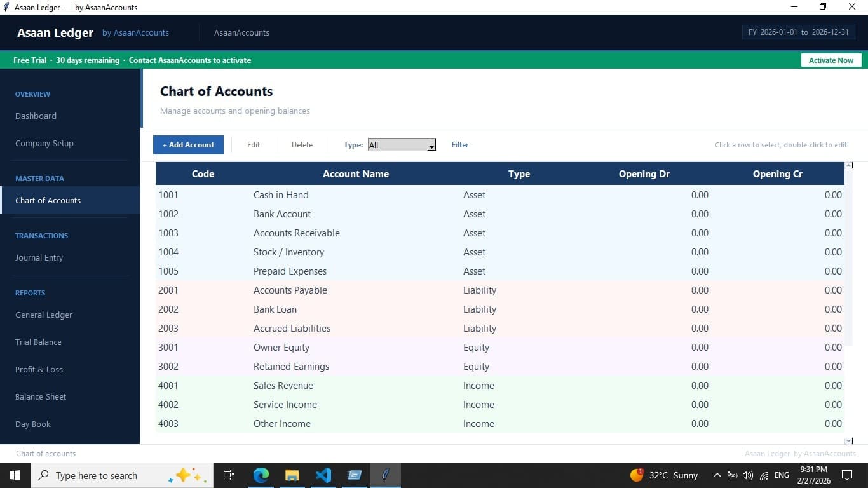Launch Visual Studio Code
Viewport: 868px width, 488px height.
(x=323, y=475)
